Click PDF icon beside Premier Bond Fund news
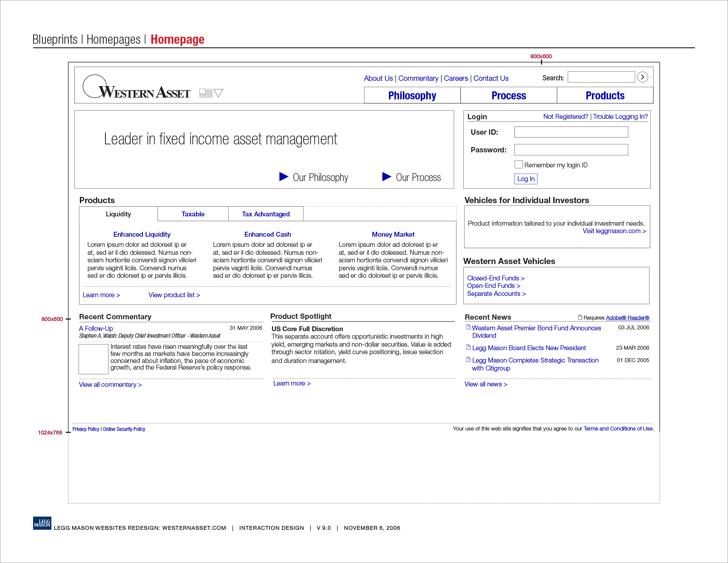The image size is (728, 563). coord(469,327)
